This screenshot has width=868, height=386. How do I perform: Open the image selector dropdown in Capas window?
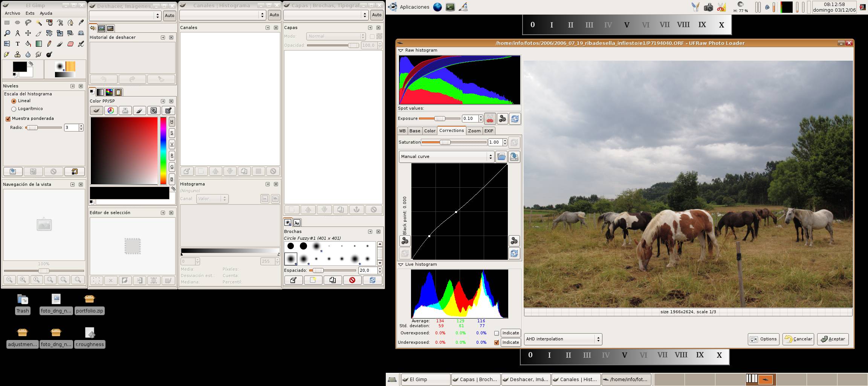coord(326,15)
